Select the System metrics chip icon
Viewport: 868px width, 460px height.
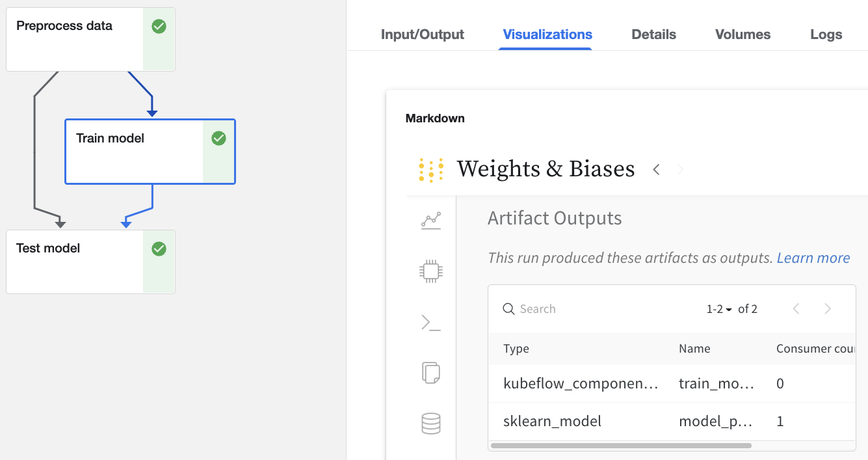click(430, 271)
